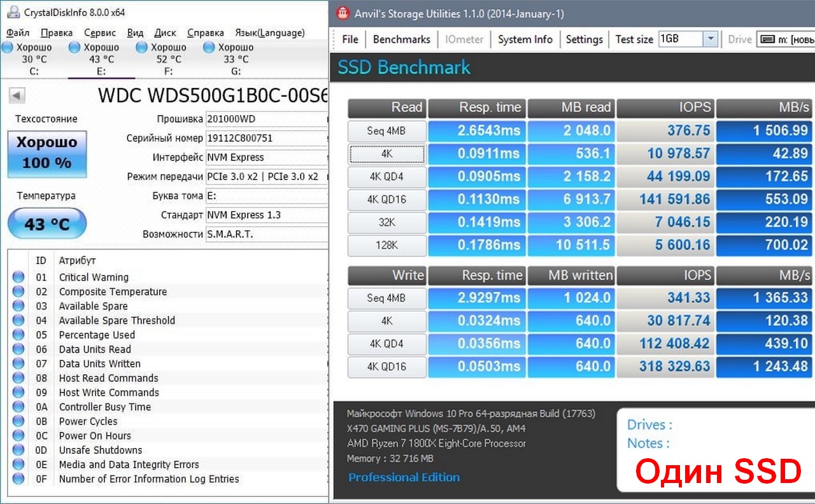815x504 pixels.
Task: Select drive E: status orb
Action: (74, 47)
